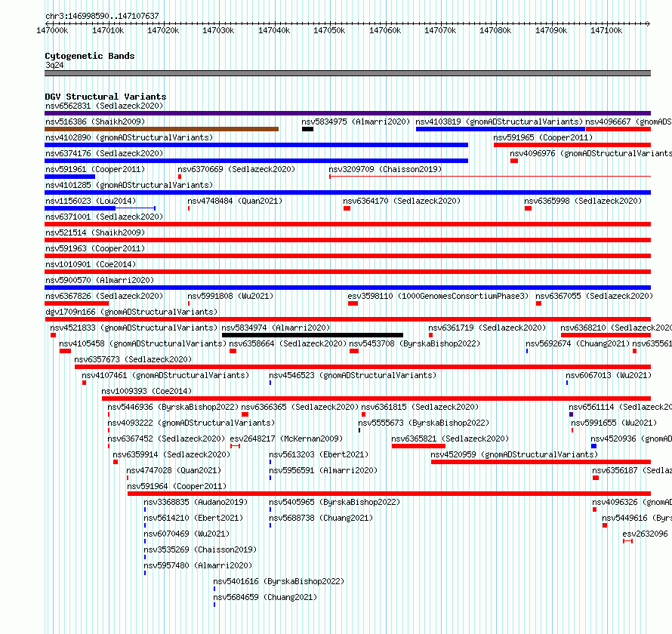The image size is (672, 634).
Task: Open nsv1009393 (Coe2014) label
Action: [146, 391]
